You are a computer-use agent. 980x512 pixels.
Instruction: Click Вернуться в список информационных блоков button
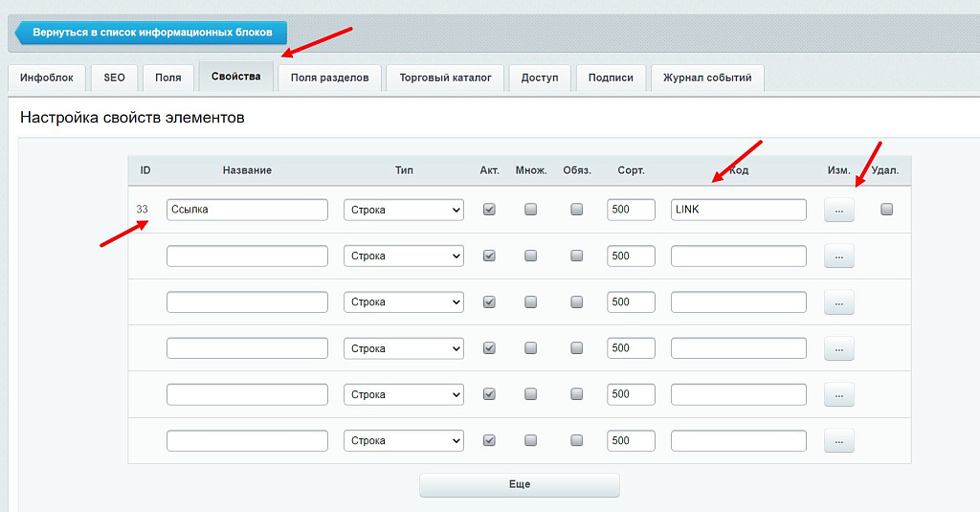[151, 33]
